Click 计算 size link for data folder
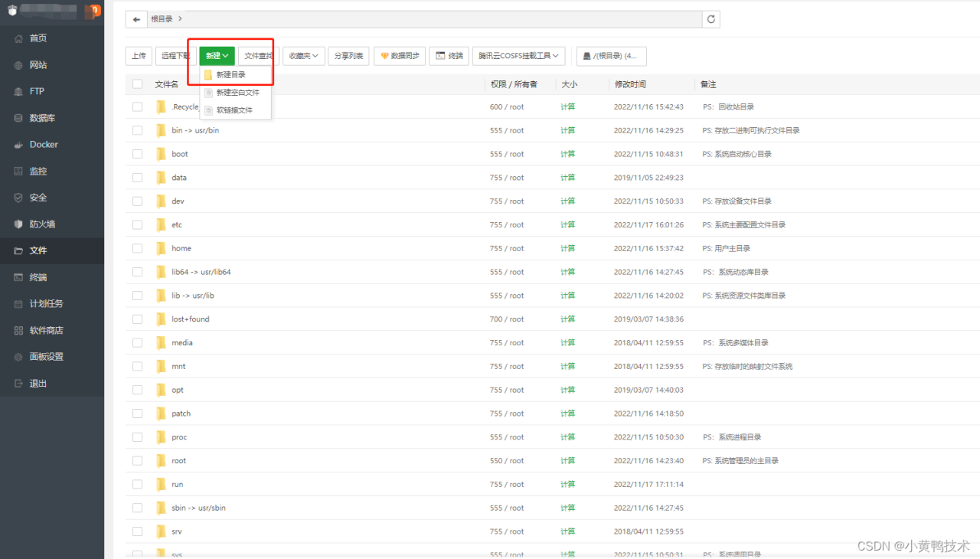Viewport: 980px width, 559px height. 567,178
